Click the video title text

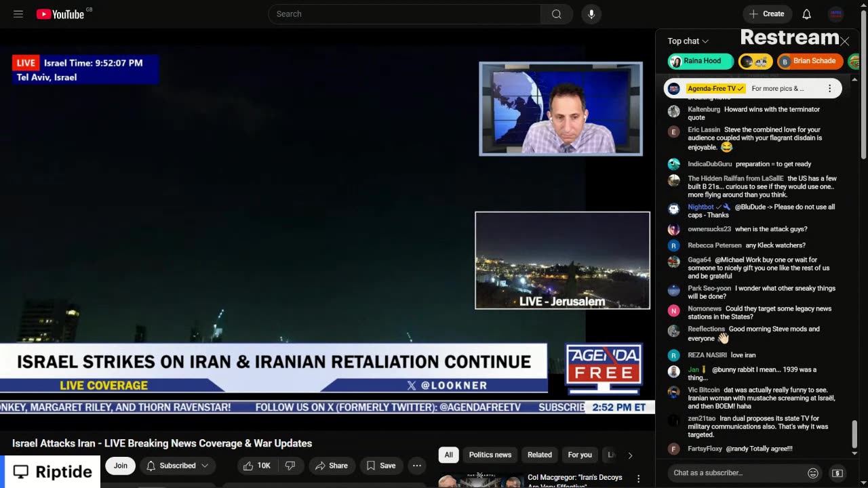point(162,443)
